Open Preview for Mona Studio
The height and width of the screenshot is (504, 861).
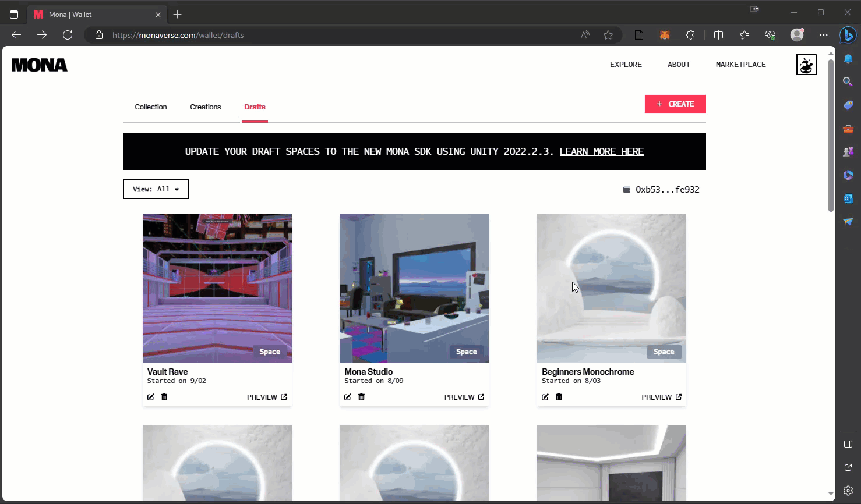(x=464, y=397)
